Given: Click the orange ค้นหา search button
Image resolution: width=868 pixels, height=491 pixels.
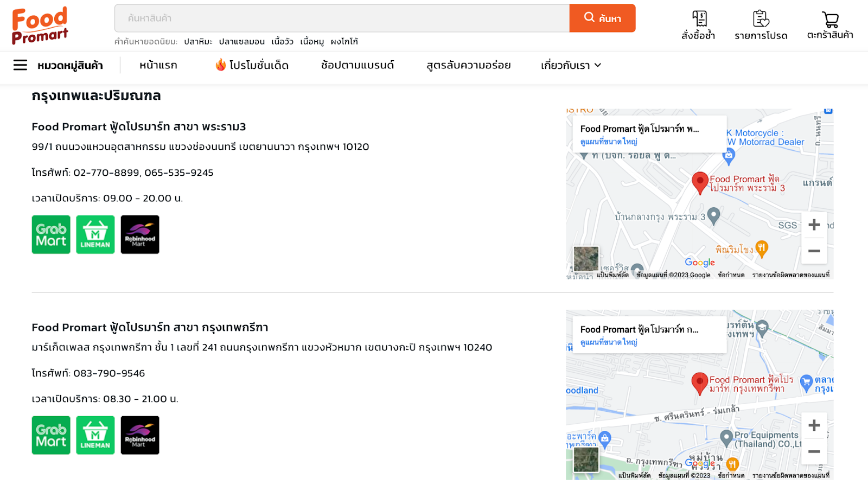Looking at the screenshot, I should [602, 18].
